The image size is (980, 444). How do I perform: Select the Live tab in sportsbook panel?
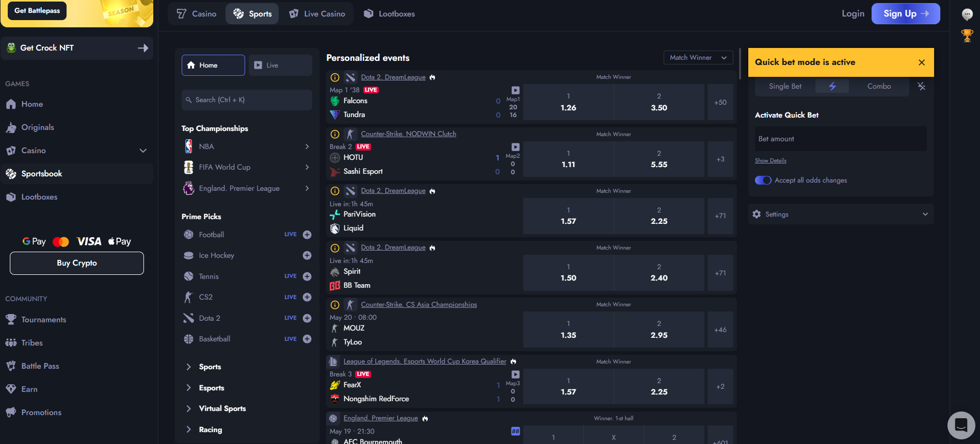click(280, 65)
